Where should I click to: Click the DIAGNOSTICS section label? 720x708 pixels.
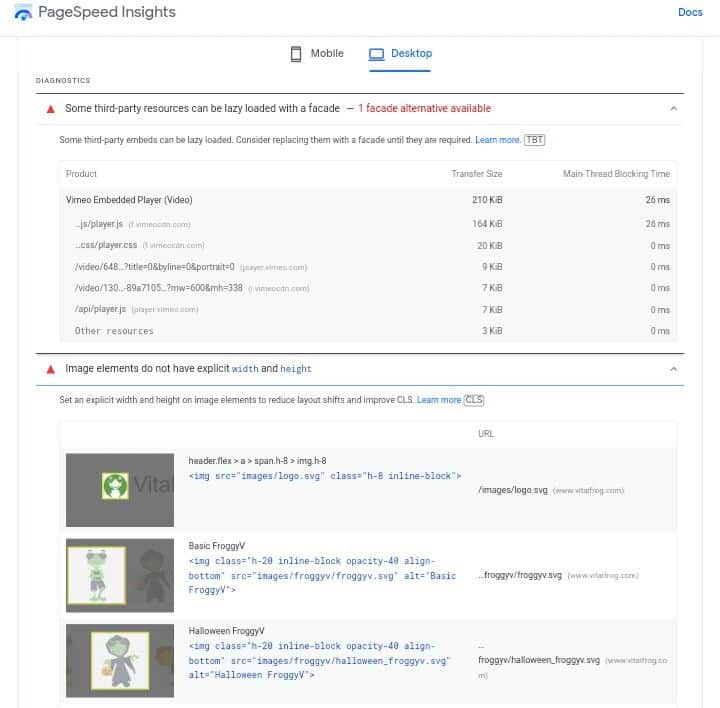pyautogui.click(x=63, y=80)
